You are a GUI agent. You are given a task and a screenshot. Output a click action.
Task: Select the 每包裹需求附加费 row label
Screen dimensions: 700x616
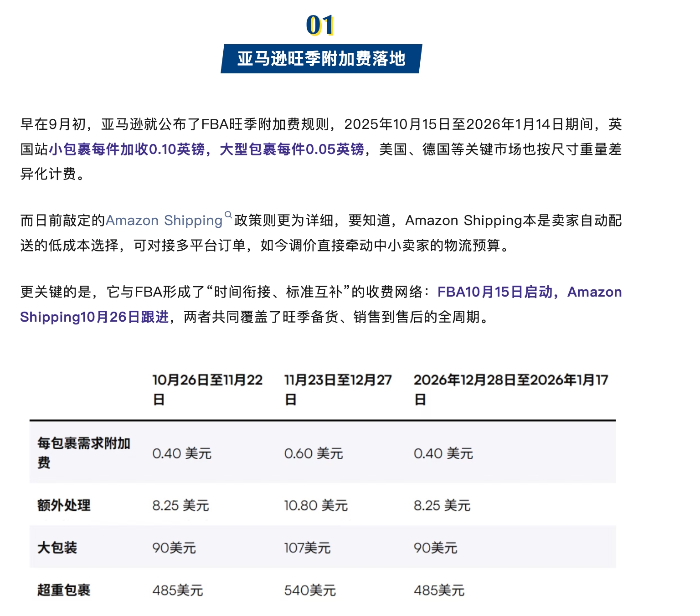[84, 452]
